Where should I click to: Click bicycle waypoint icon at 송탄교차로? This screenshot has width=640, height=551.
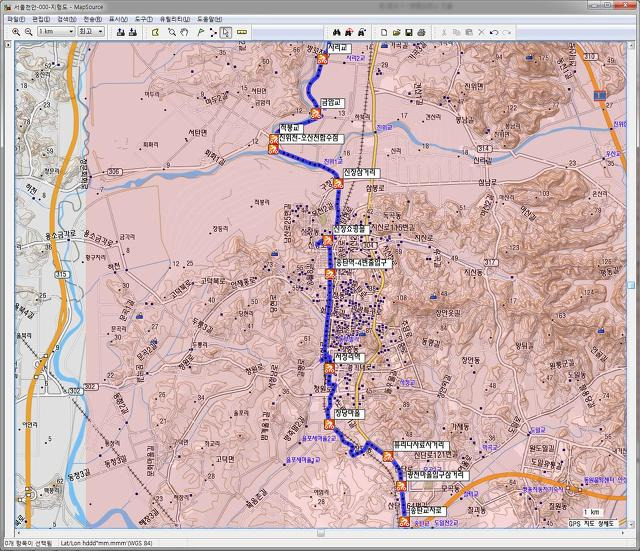[404, 522]
